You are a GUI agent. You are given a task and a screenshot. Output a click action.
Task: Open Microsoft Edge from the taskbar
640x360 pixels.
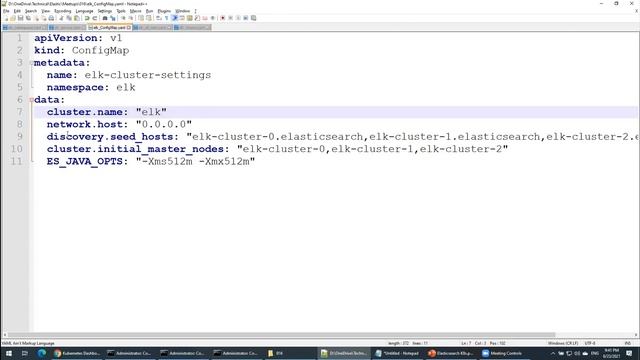42,353
